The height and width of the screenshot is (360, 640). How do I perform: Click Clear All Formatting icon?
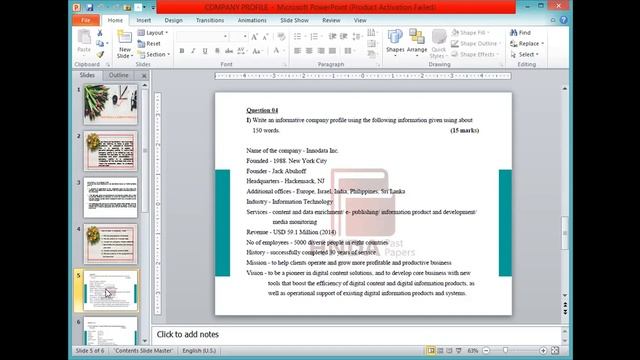pos(281,37)
